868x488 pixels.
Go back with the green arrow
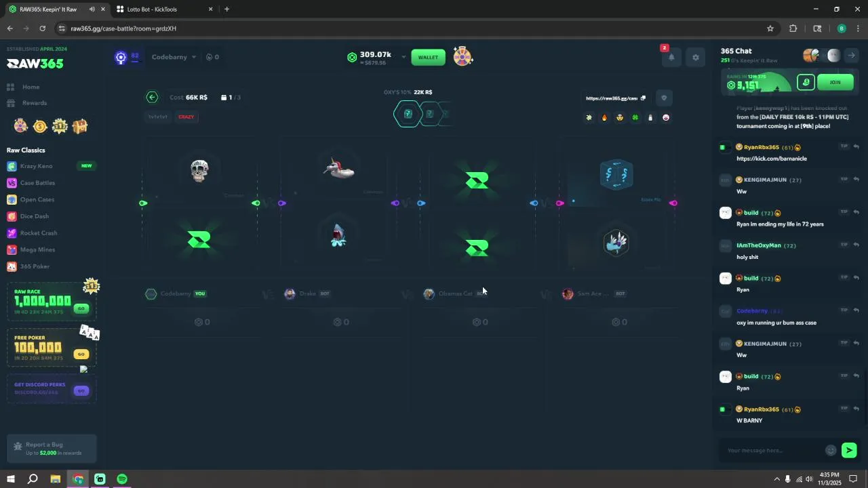pos(152,98)
